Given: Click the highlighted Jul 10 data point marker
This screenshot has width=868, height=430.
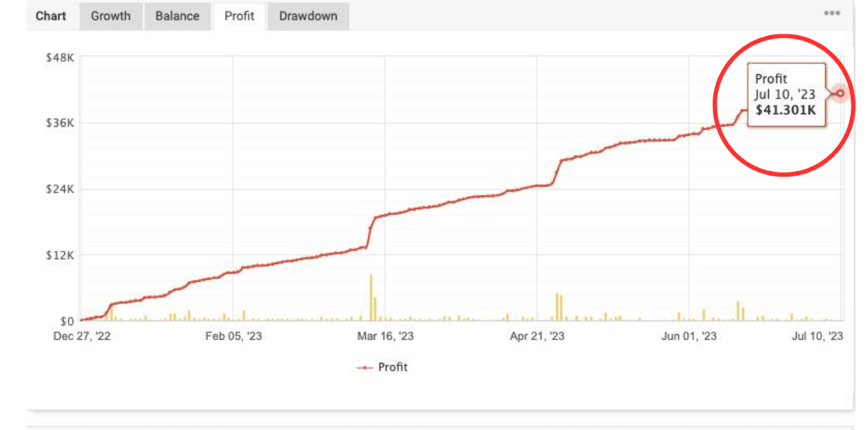Looking at the screenshot, I should pos(840,93).
